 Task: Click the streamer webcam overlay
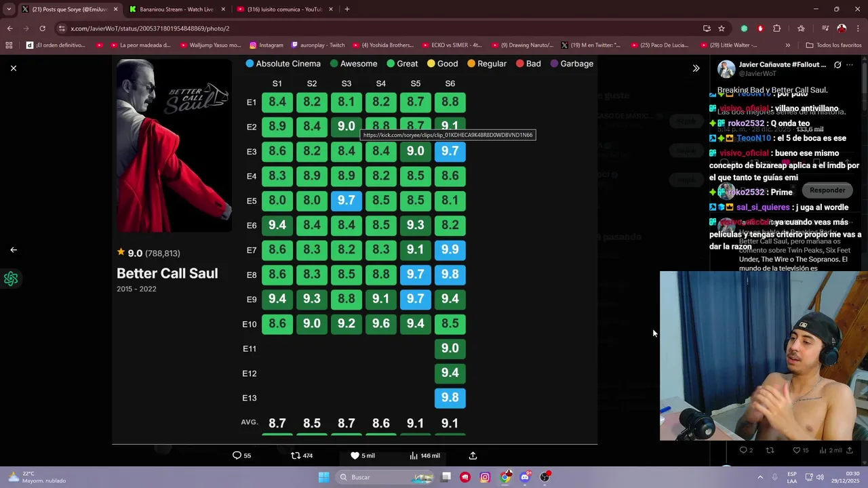pyautogui.click(x=764, y=356)
